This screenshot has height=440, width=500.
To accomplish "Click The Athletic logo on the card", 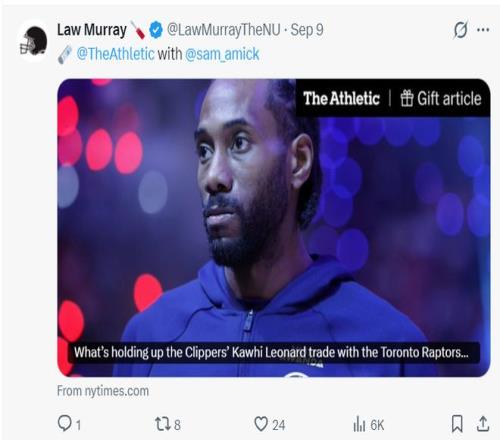I will [341, 98].
